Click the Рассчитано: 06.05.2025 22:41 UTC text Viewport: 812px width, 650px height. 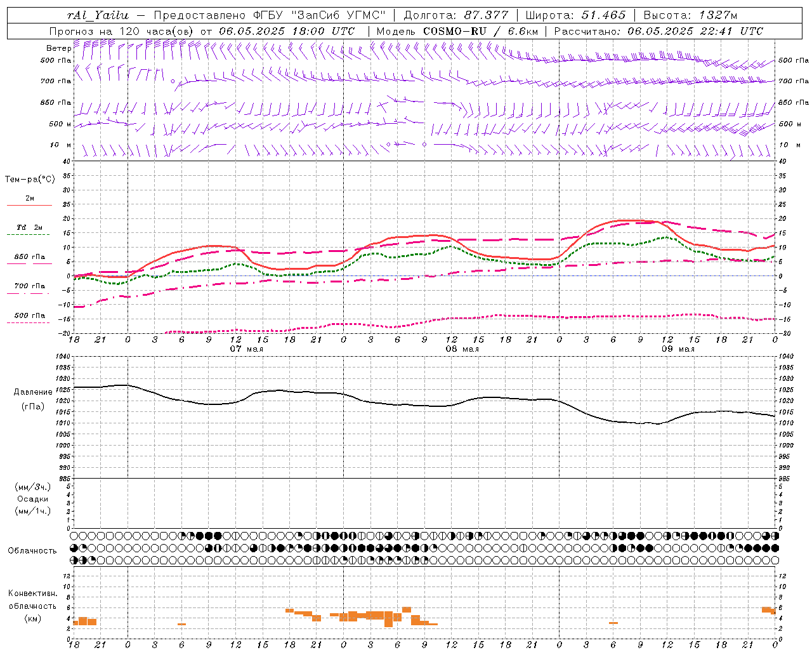(x=658, y=31)
